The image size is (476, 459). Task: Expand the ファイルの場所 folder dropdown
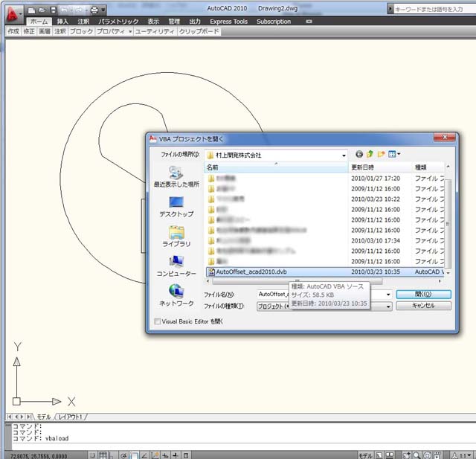[x=344, y=155]
